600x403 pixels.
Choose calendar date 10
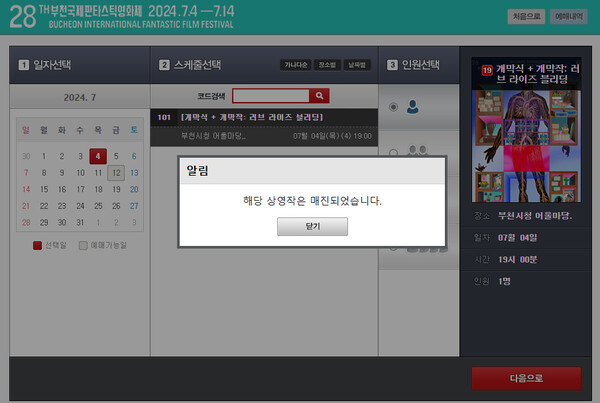coord(80,173)
